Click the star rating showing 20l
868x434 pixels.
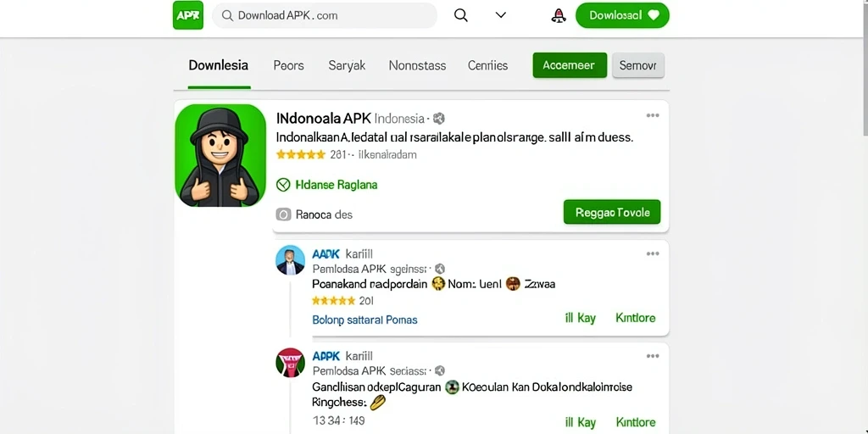pyautogui.click(x=333, y=301)
